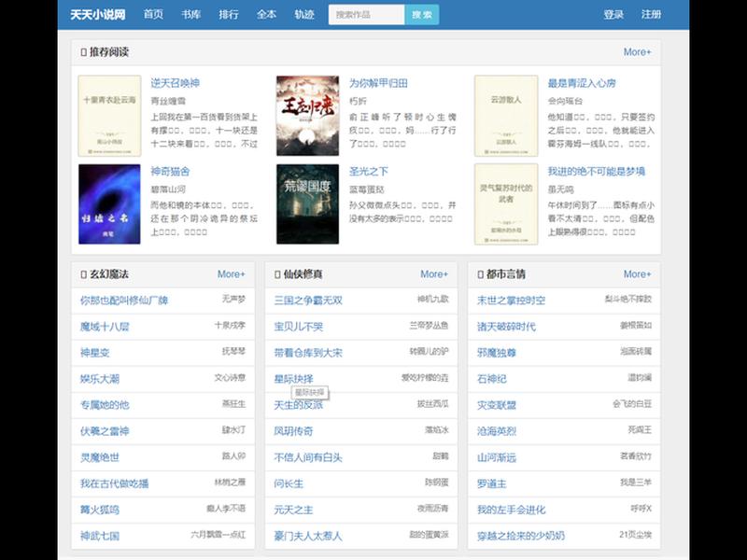Image resolution: width=747 pixels, height=560 pixels.
Task: Click the 搜索 search button
Action: tap(422, 15)
